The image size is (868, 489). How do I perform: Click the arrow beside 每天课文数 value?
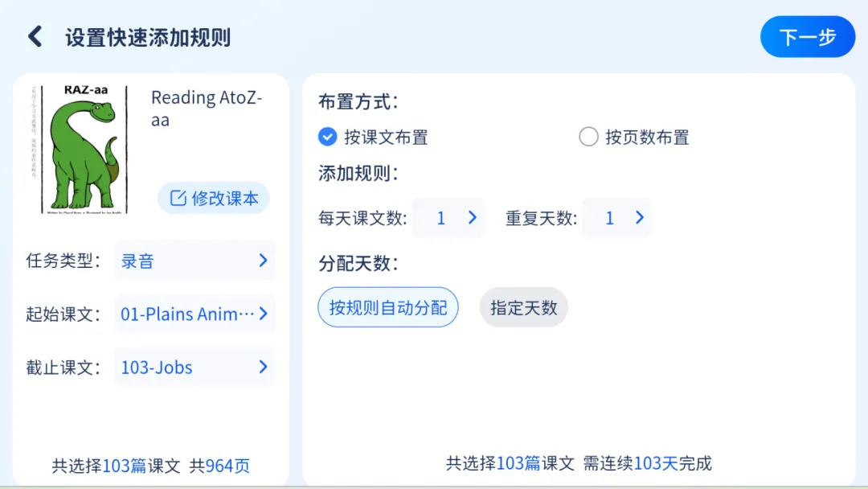pyautogui.click(x=473, y=218)
